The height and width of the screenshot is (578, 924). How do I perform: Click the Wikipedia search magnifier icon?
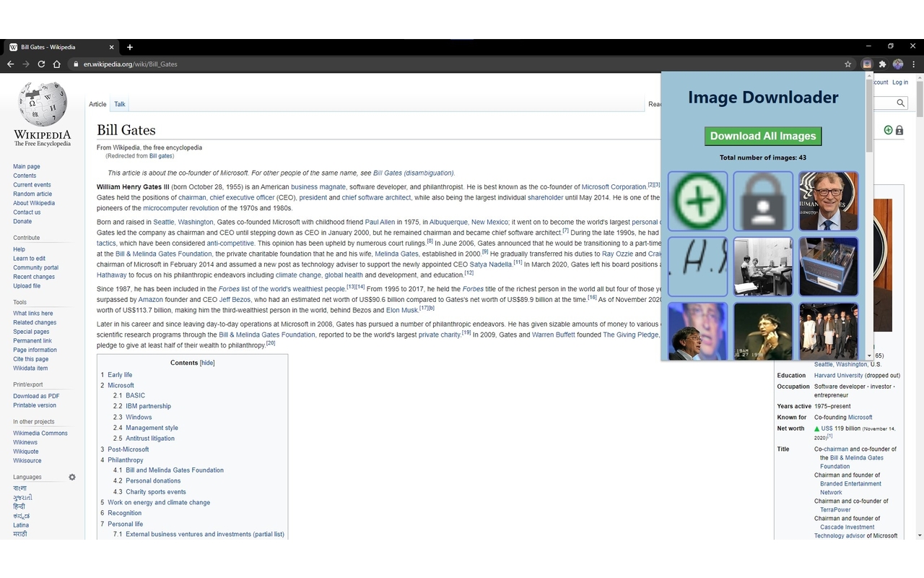point(901,103)
